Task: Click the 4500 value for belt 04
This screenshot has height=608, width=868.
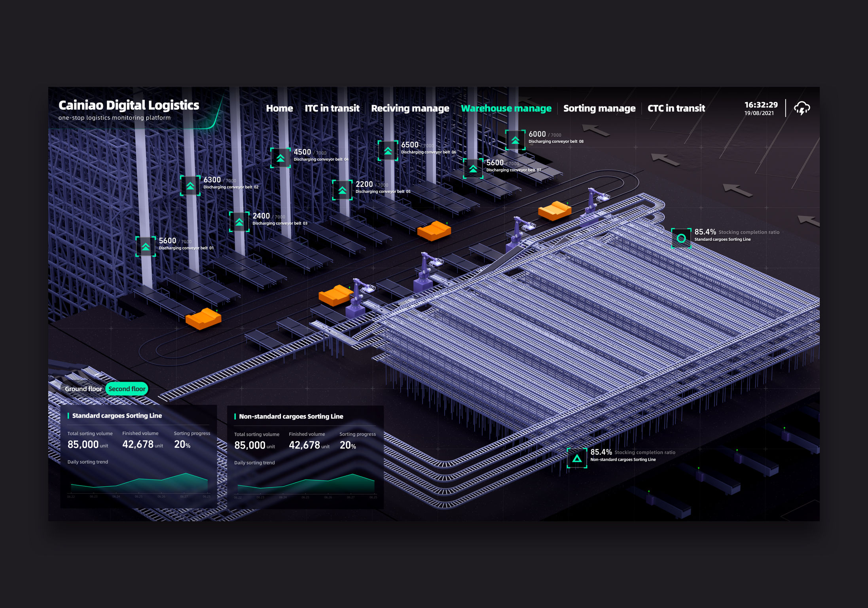Action: (x=302, y=152)
